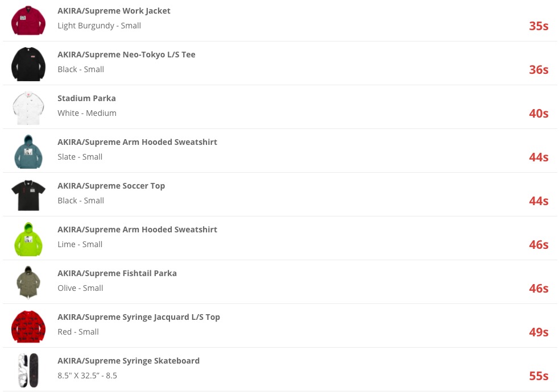This screenshot has width=559, height=392.
Task: Open the olive Fishtail Parka thumbnail
Action: click(28, 282)
